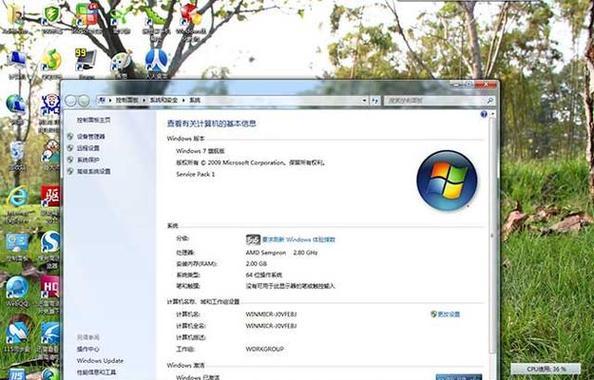
Task: Click the shield icon beside 系统保护
Action: pyautogui.click(x=70, y=160)
